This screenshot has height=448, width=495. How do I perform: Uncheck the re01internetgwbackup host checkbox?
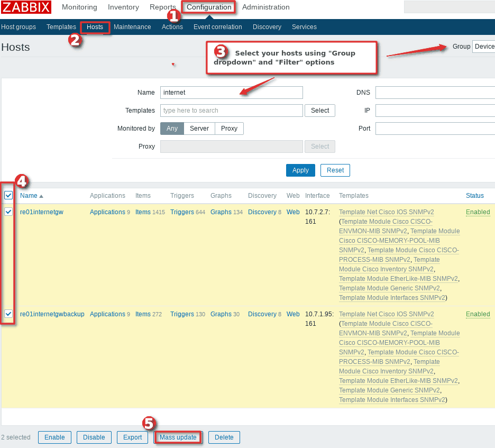tap(8, 314)
